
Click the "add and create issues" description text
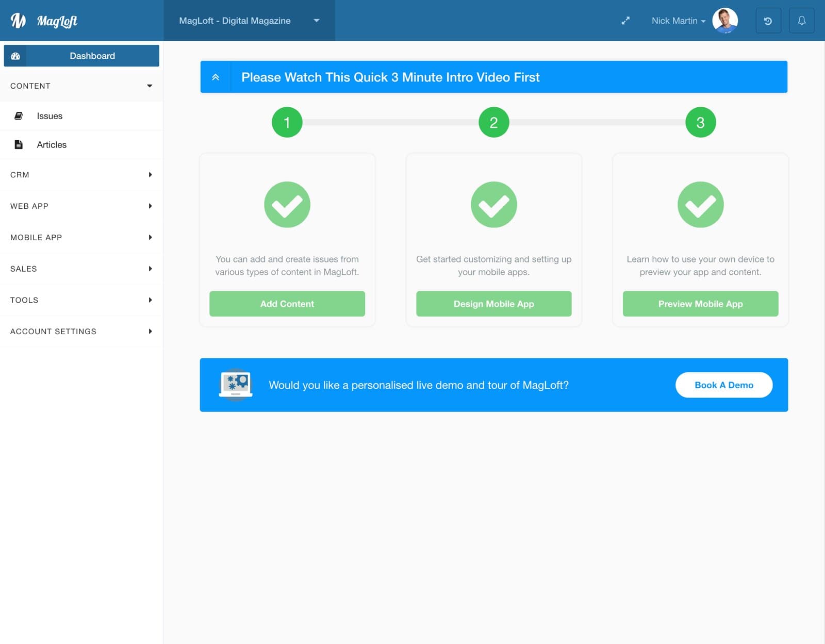(287, 266)
